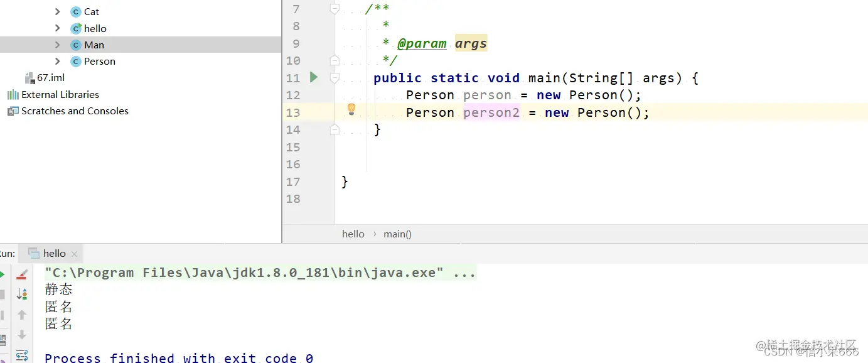Screen dimensions: 868x363
Task: Click the main method name on line 11
Action: pos(544,78)
